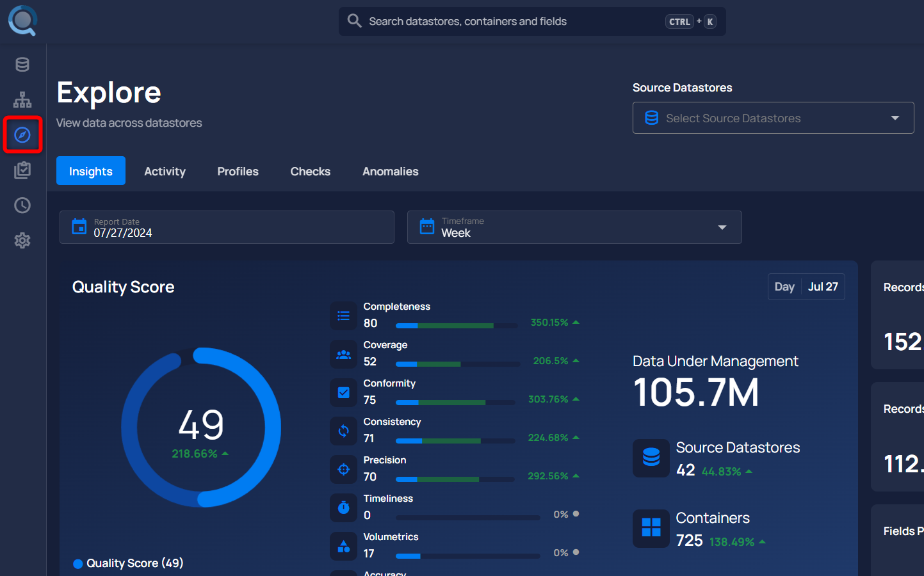Expand the Select Source Datastores dropdown arrow
Viewport: 924px width, 576px height.
(895, 118)
